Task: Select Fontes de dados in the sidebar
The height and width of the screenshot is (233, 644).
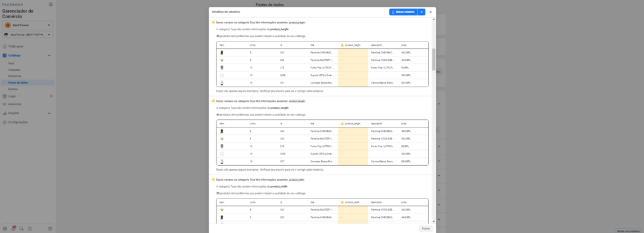Action: click(x=18, y=82)
